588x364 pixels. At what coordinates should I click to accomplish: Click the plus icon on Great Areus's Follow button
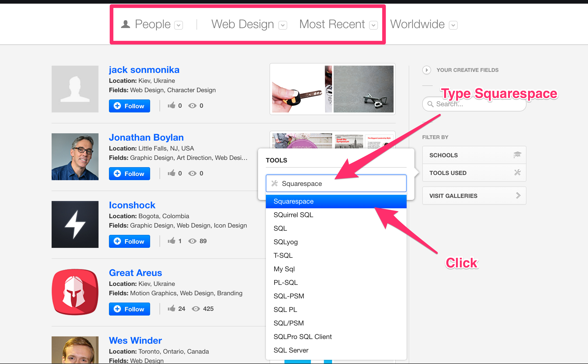click(117, 309)
